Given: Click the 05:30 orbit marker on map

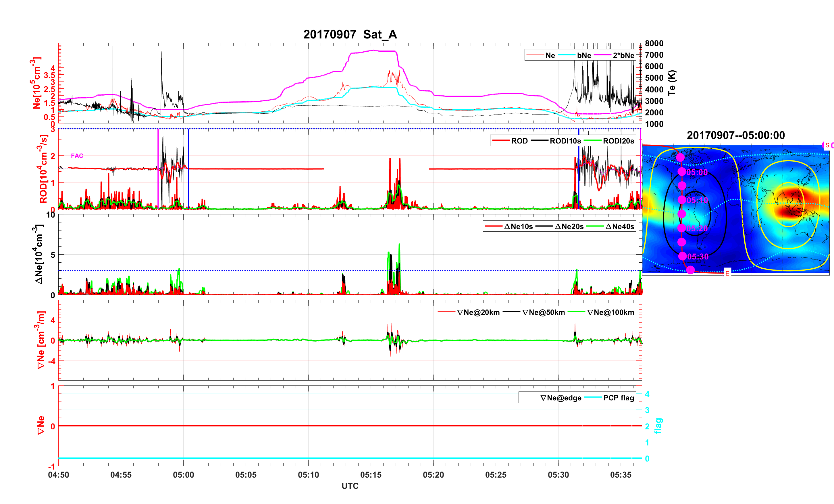Looking at the screenshot, I should (x=682, y=256).
